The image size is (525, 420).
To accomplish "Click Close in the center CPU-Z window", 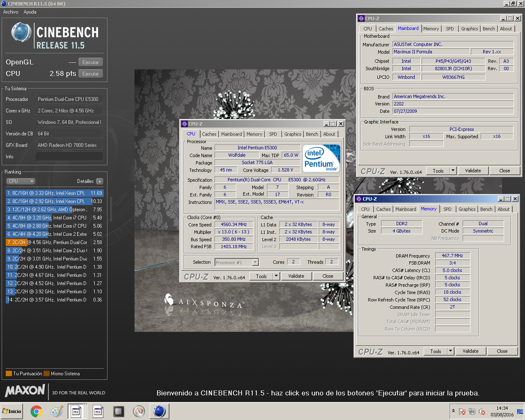I will [328, 276].
